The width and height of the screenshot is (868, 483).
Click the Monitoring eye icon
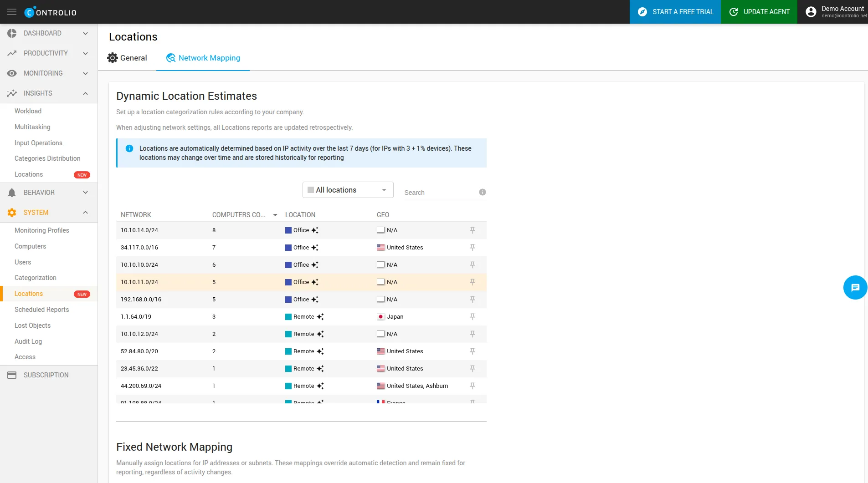click(12, 73)
